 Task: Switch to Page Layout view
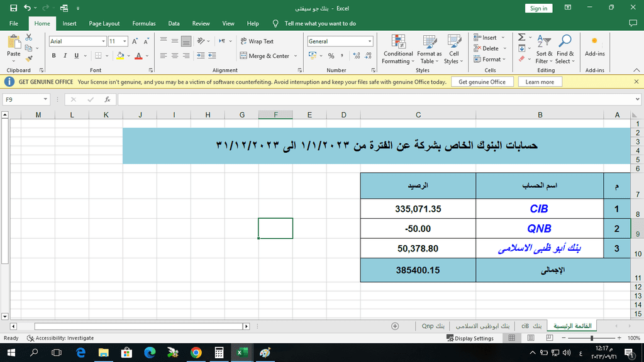(x=531, y=337)
